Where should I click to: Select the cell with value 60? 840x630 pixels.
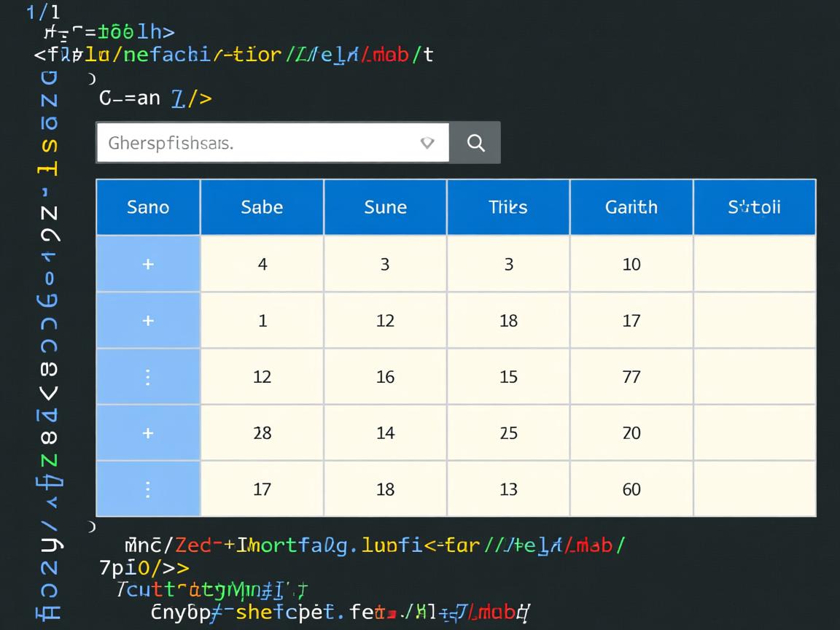[x=631, y=489]
